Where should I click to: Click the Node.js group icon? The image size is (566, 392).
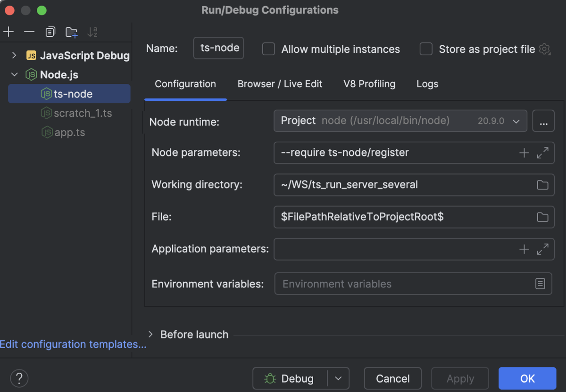point(31,74)
